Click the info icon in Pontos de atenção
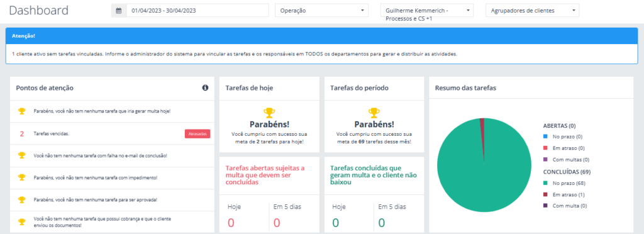The image size is (644, 234). (206, 87)
